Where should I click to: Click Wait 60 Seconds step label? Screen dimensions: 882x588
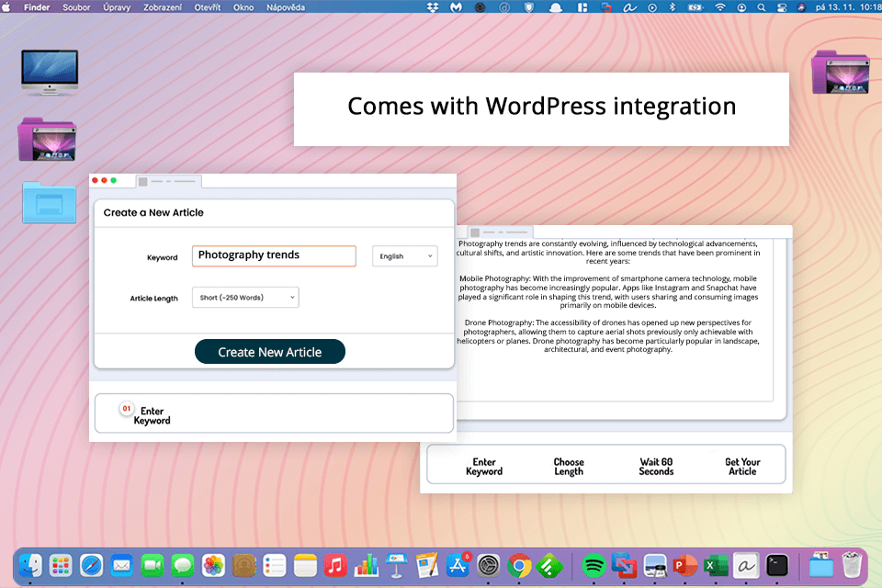pyautogui.click(x=656, y=467)
